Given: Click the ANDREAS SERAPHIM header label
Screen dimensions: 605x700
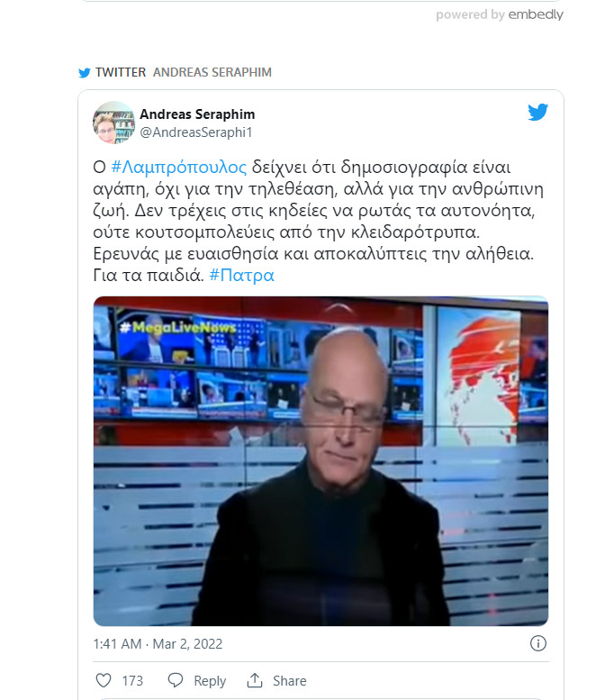Looking at the screenshot, I should click(x=212, y=72).
